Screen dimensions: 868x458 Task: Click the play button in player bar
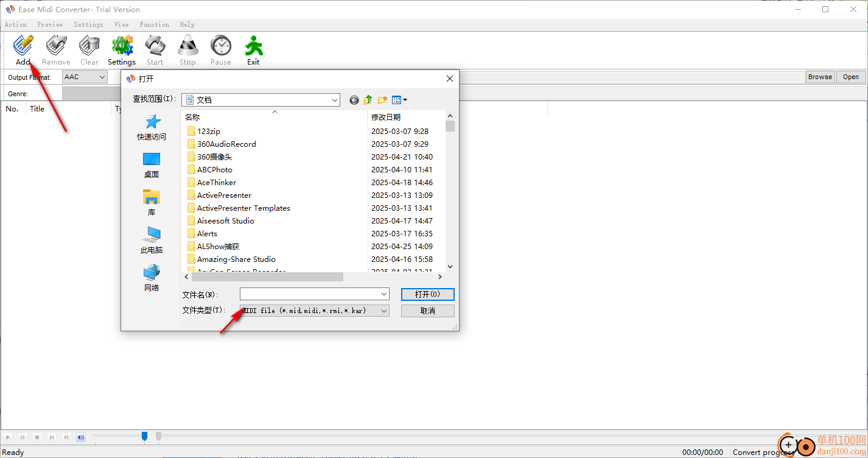[x=8, y=437]
